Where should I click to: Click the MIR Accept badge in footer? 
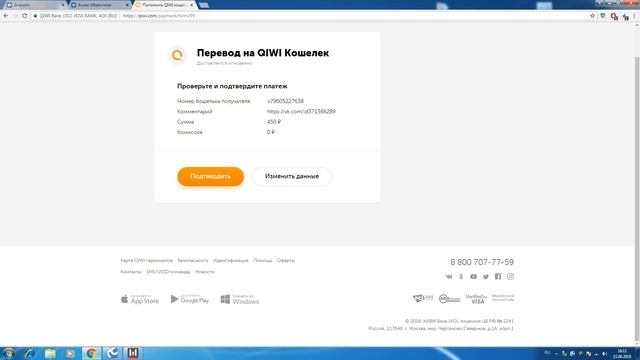[449, 299]
